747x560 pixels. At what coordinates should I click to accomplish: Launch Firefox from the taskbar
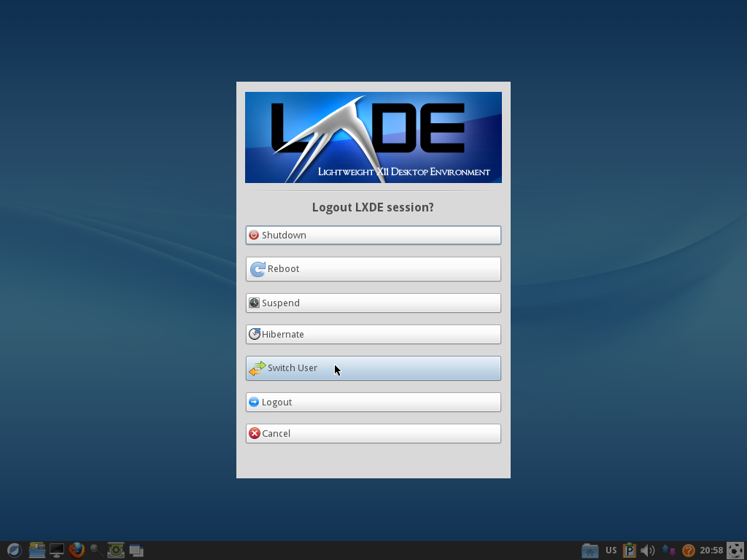77,550
